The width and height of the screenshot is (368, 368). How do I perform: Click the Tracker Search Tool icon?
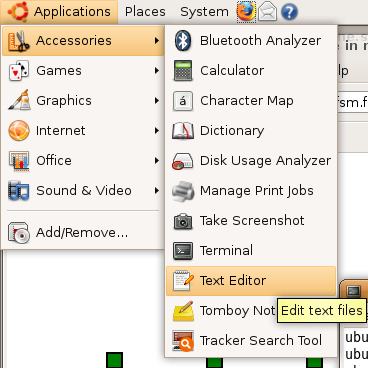point(183,341)
